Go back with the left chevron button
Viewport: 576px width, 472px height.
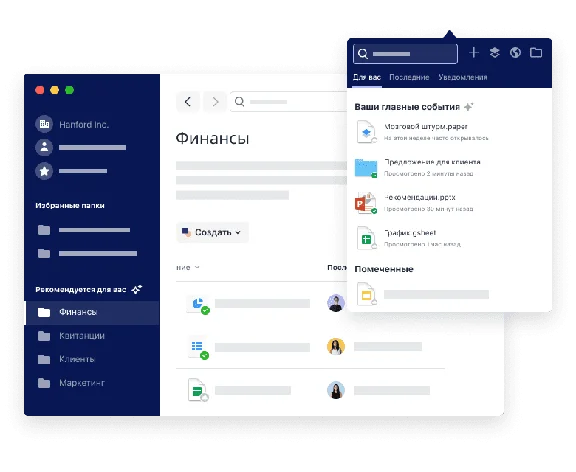point(188,102)
